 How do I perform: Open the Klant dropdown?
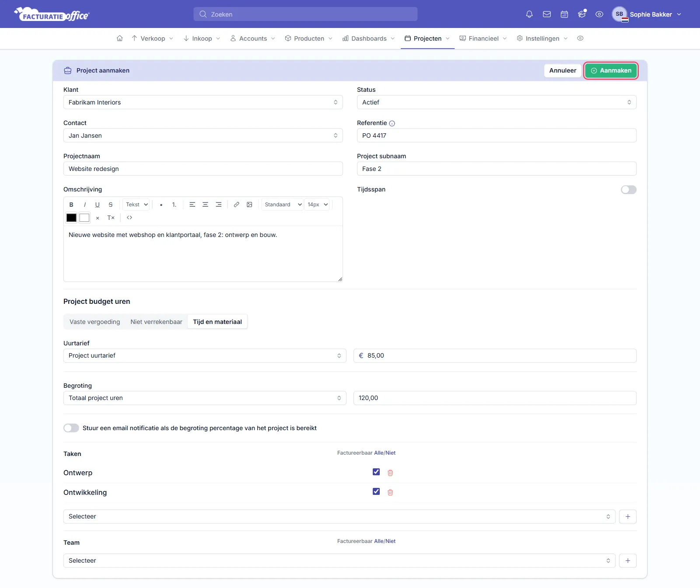tap(203, 102)
